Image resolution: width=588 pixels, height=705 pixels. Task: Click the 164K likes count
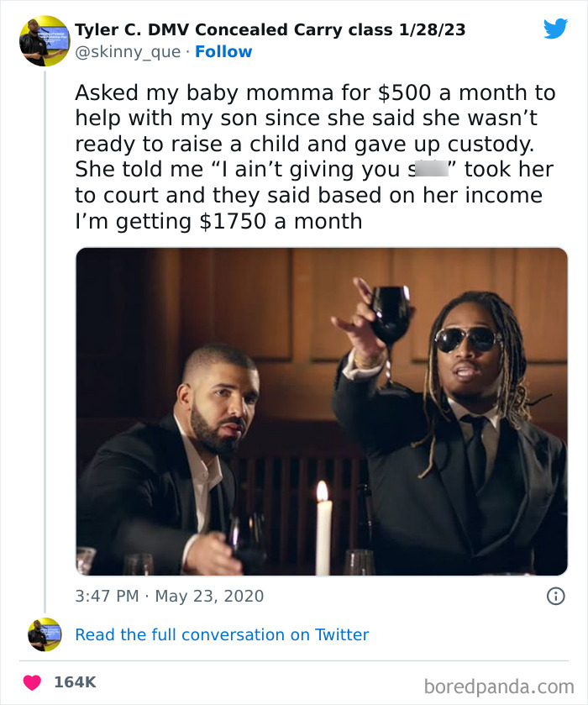coord(75,681)
